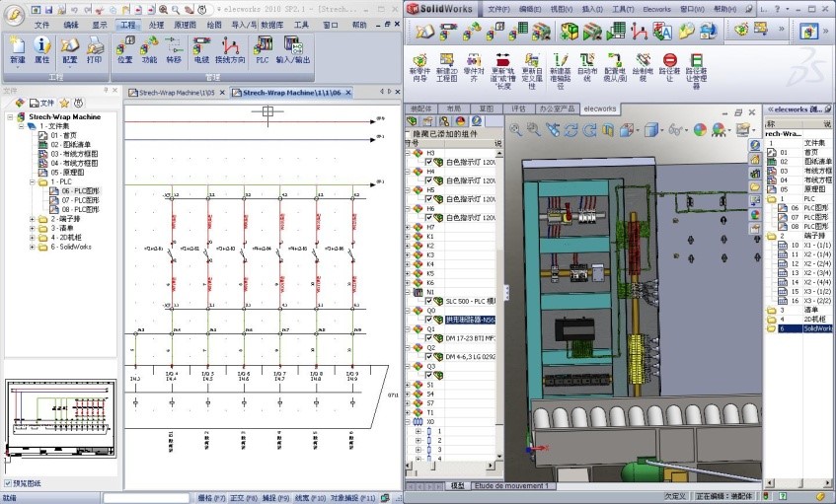Click home icon in SolidWorks task pane

[755, 160]
